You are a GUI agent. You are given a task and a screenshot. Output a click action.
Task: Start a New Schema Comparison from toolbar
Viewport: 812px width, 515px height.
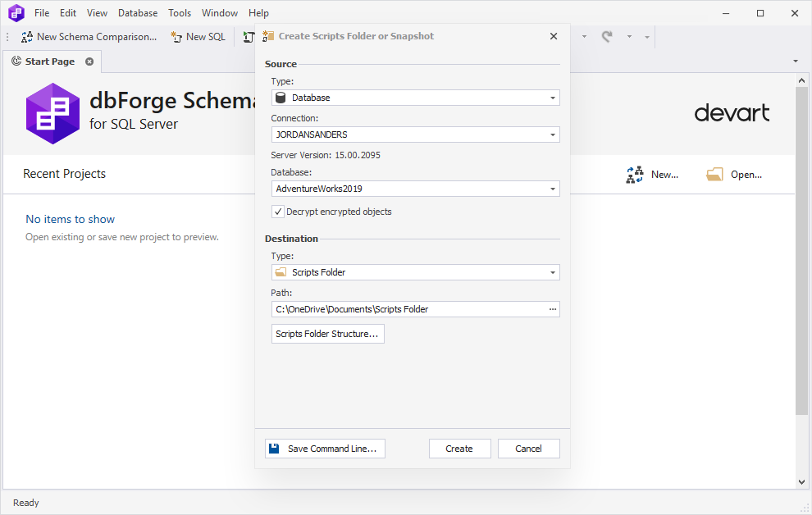tap(89, 37)
